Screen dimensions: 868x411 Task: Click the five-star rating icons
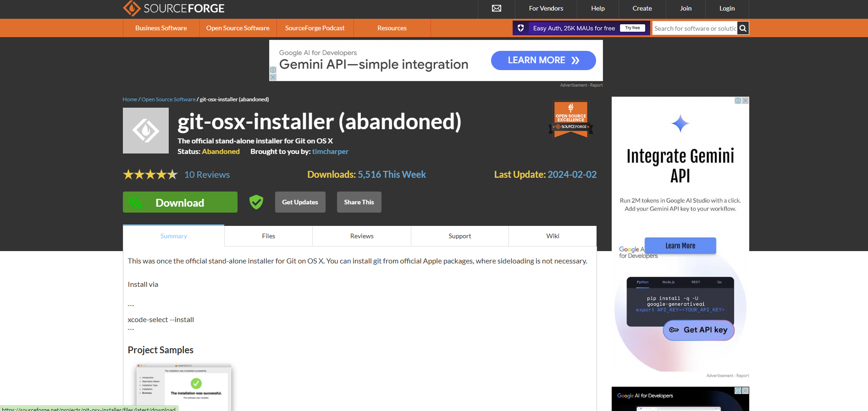click(x=150, y=175)
